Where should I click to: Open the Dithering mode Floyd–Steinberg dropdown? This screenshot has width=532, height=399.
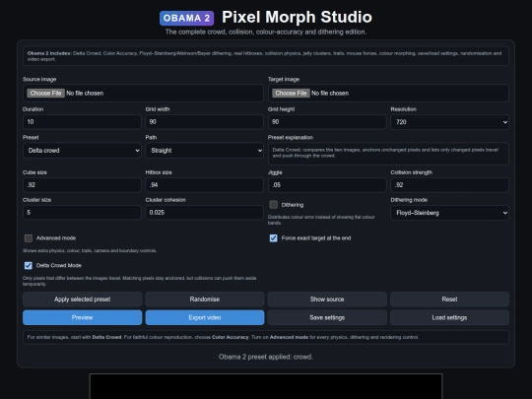coord(449,213)
